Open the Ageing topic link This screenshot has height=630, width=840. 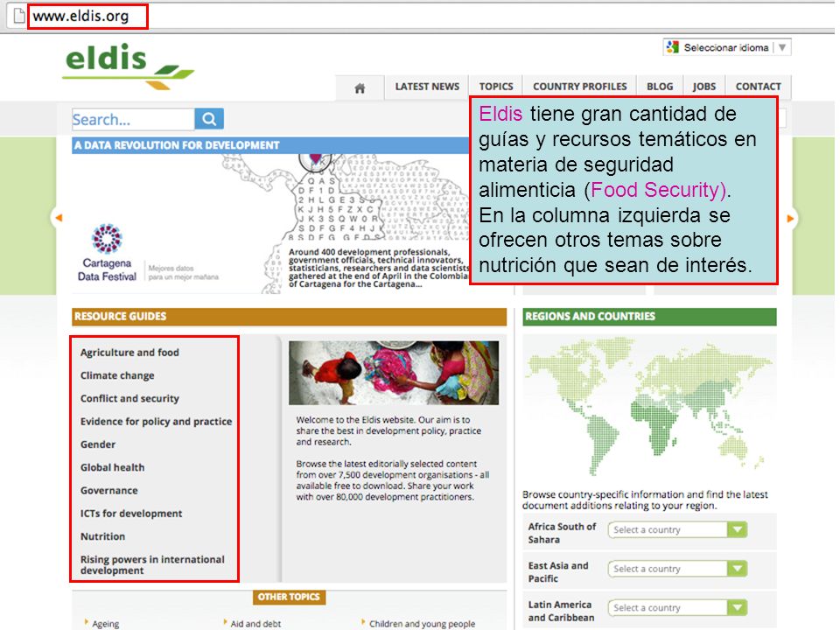[106, 624]
